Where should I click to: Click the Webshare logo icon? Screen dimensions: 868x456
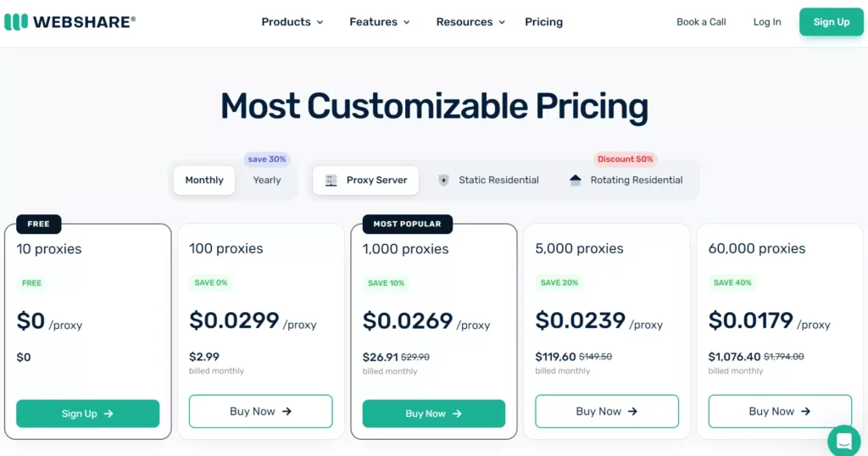click(x=15, y=22)
